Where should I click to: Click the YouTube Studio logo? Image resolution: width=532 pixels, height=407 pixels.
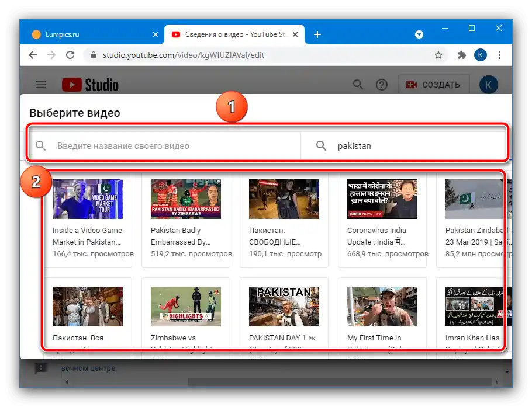(90, 85)
